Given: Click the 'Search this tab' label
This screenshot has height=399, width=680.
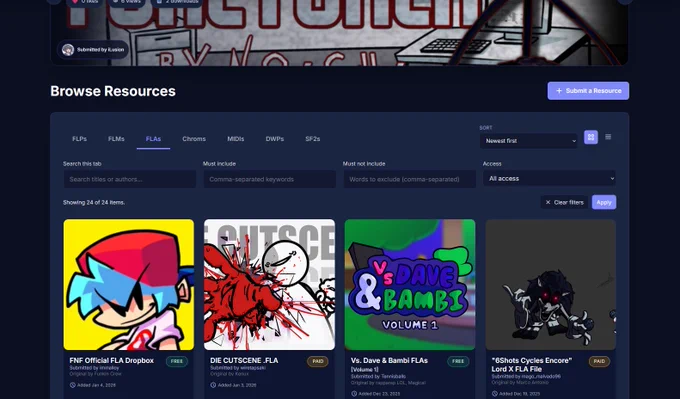Looking at the screenshot, I should [82, 164].
